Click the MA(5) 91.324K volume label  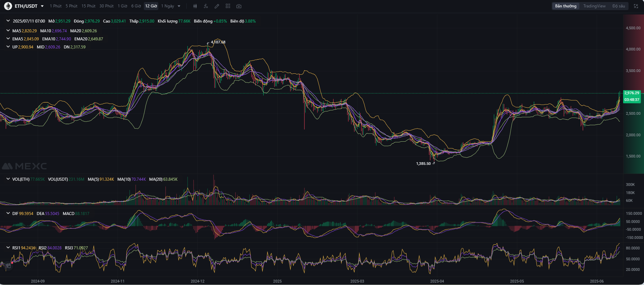(101, 179)
